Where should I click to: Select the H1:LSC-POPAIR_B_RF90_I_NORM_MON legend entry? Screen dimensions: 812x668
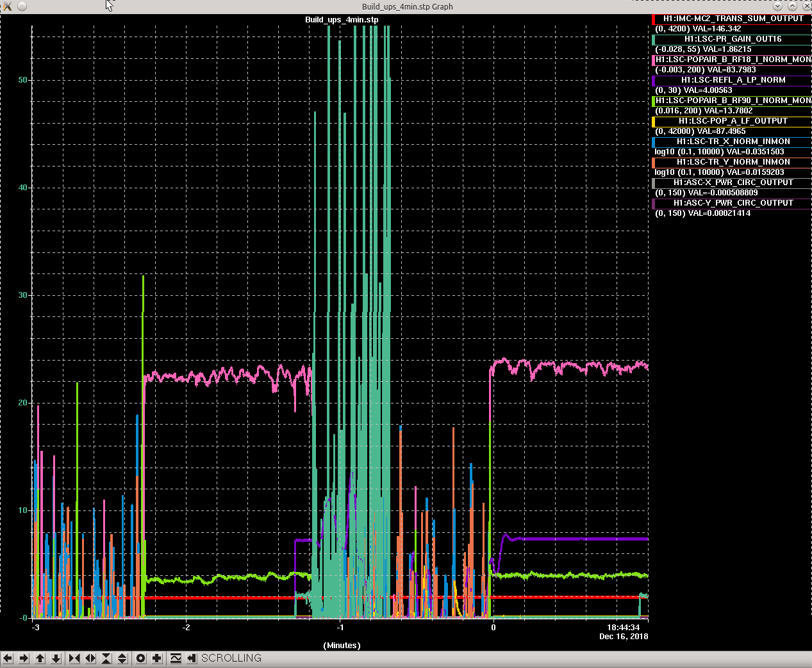(732, 101)
